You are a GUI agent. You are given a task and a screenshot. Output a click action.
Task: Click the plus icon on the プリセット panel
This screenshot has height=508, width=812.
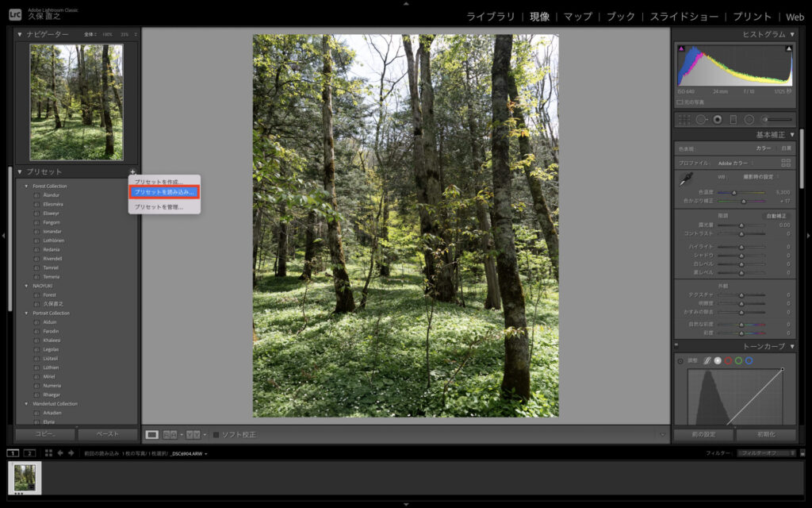click(132, 171)
